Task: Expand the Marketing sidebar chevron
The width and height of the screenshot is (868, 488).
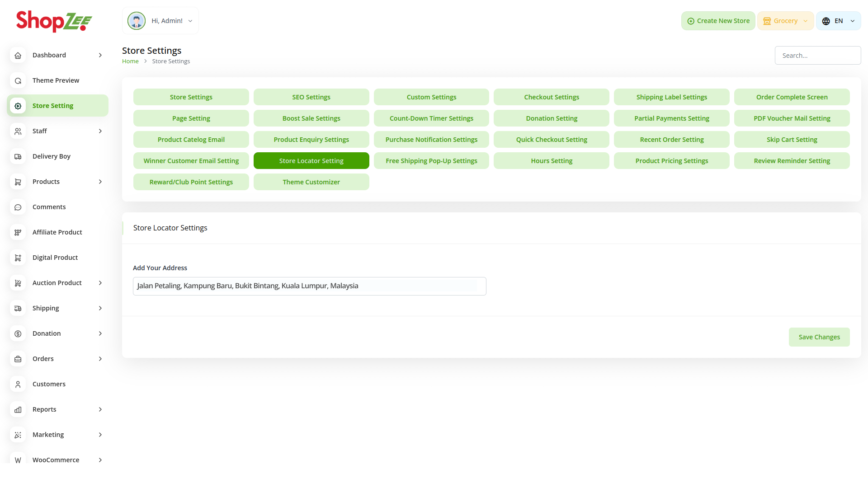Action: (x=100, y=435)
